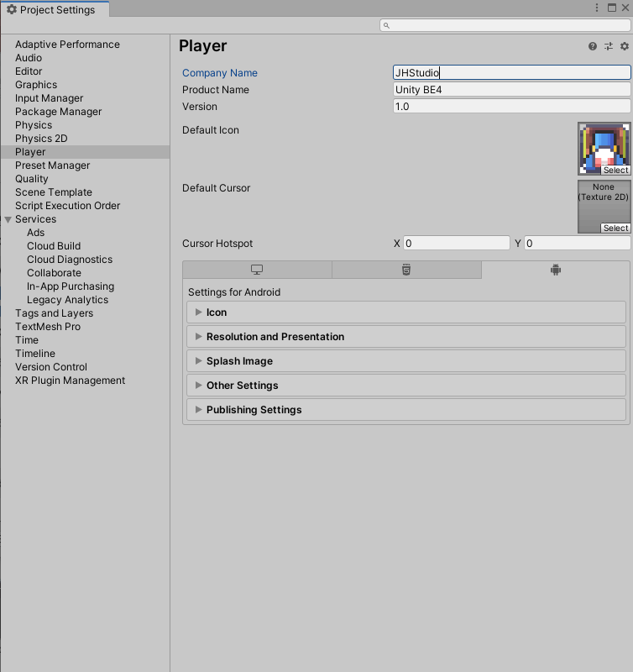Click the Company Name label
633x672 pixels.
pyautogui.click(x=220, y=73)
